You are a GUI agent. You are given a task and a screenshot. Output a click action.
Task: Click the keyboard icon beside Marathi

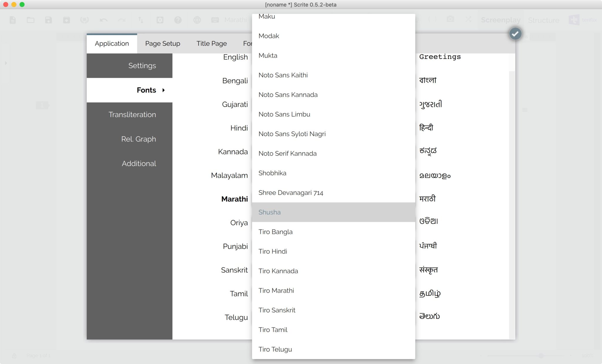click(215, 20)
